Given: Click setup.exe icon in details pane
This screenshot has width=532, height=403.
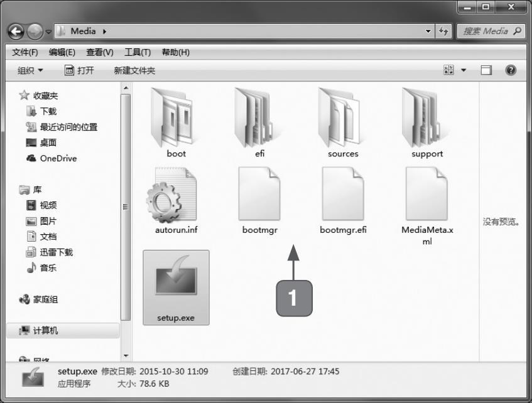Looking at the screenshot, I should [33, 377].
